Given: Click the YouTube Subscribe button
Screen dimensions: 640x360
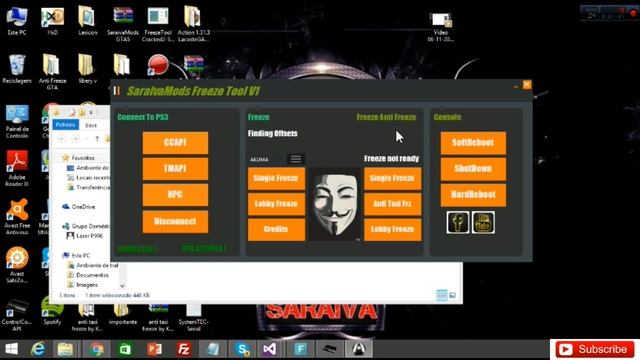Looking at the screenshot, I should point(594,349).
